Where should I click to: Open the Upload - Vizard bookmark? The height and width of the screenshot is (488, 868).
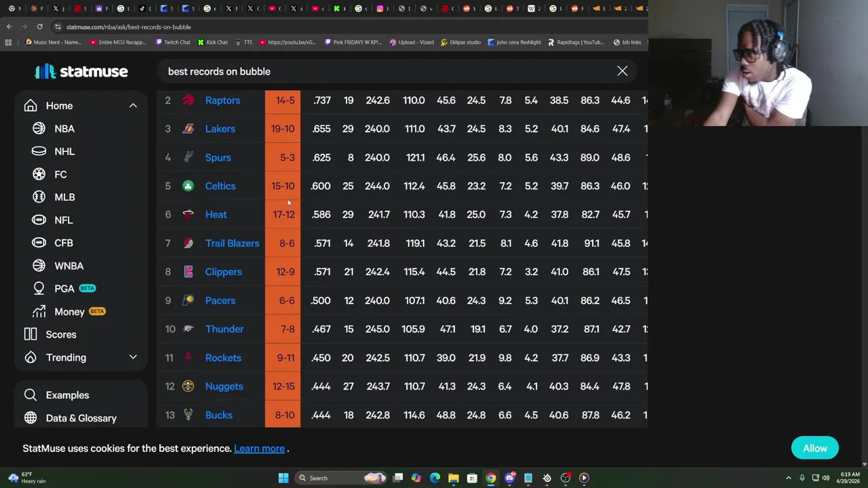click(411, 42)
